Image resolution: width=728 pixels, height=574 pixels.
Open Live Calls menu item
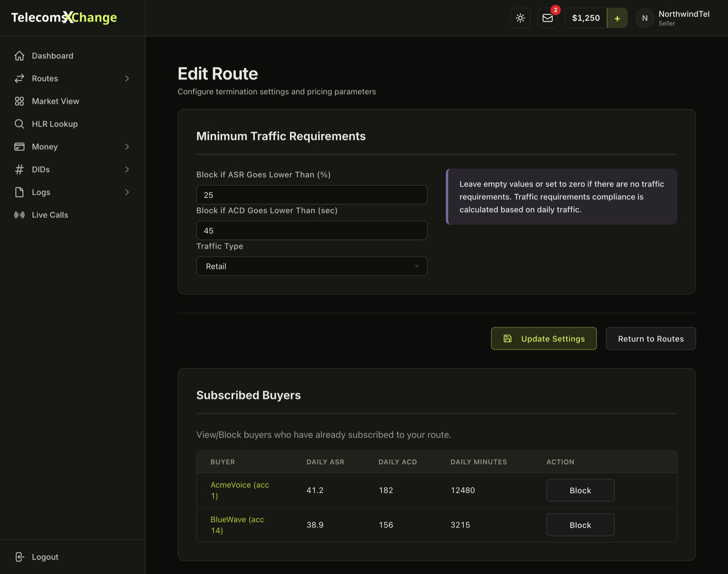[x=50, y=215]
